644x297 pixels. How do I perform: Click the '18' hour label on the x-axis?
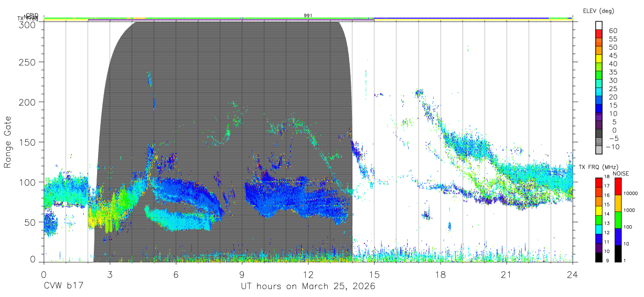pos(440,274)
